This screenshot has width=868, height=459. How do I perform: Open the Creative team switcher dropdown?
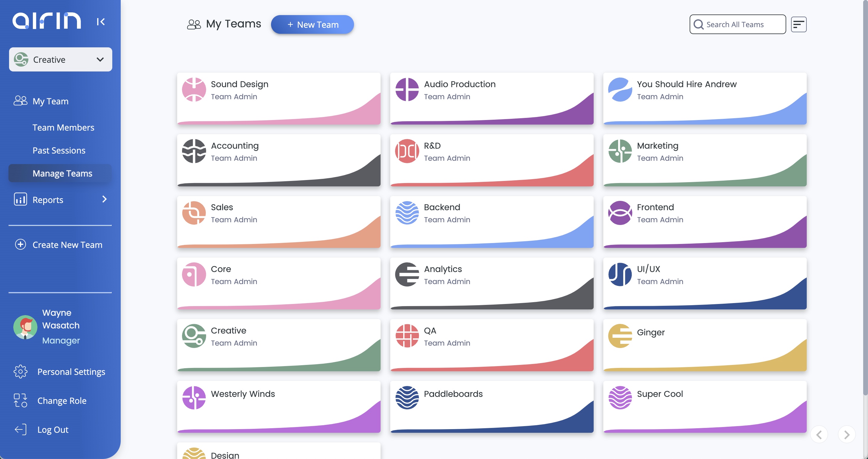coord(61,59)
